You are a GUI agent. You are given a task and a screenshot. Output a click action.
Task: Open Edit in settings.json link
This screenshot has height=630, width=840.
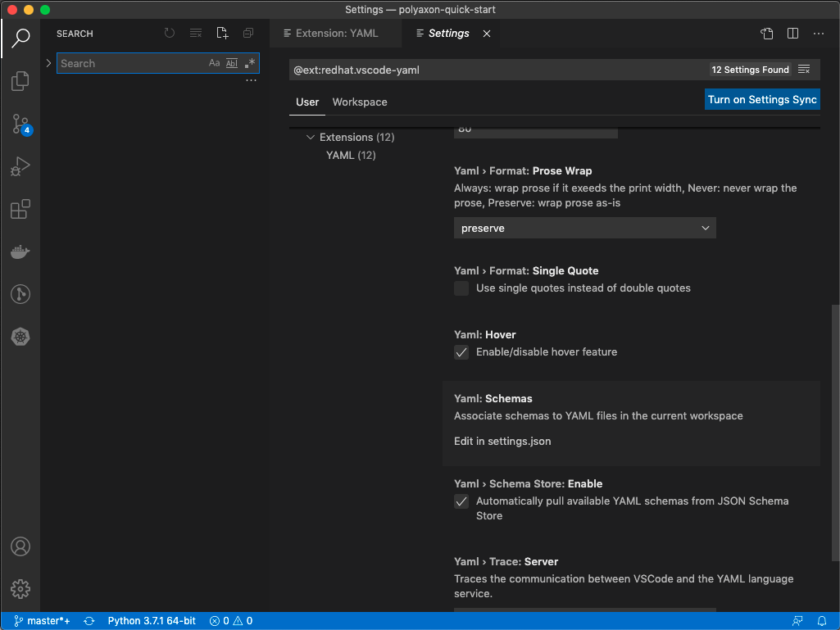click(502, 441)
